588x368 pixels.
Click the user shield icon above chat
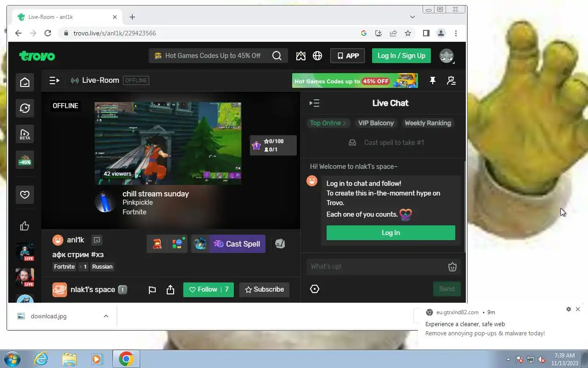(x=451, y=80)
